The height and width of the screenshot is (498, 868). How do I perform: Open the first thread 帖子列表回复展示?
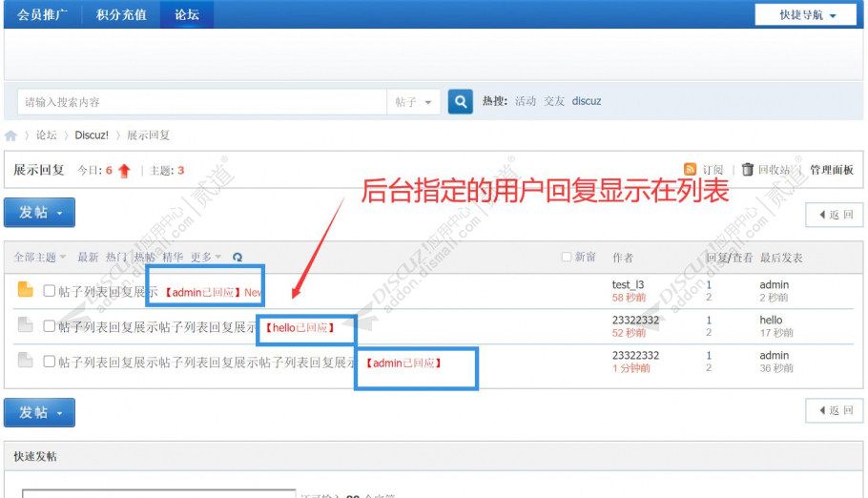(x=108, y=292)
